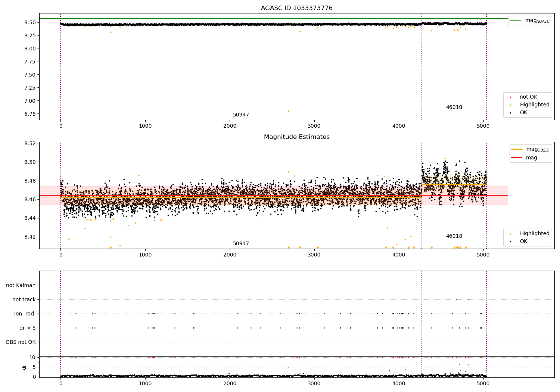The height and width of the screenshot is (392, 560).
Task: Click the 5 tick on the dr axis
Action: coord(34,367)
